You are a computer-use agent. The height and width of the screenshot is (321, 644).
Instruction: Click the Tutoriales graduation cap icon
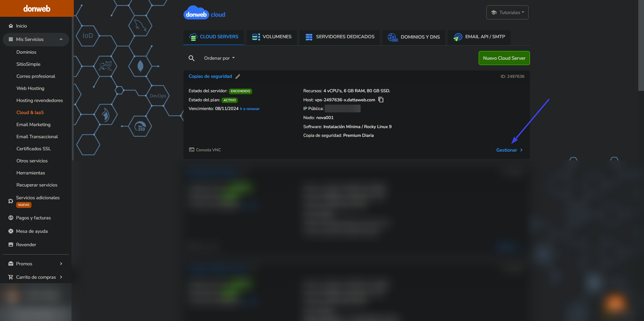point(494,12)
